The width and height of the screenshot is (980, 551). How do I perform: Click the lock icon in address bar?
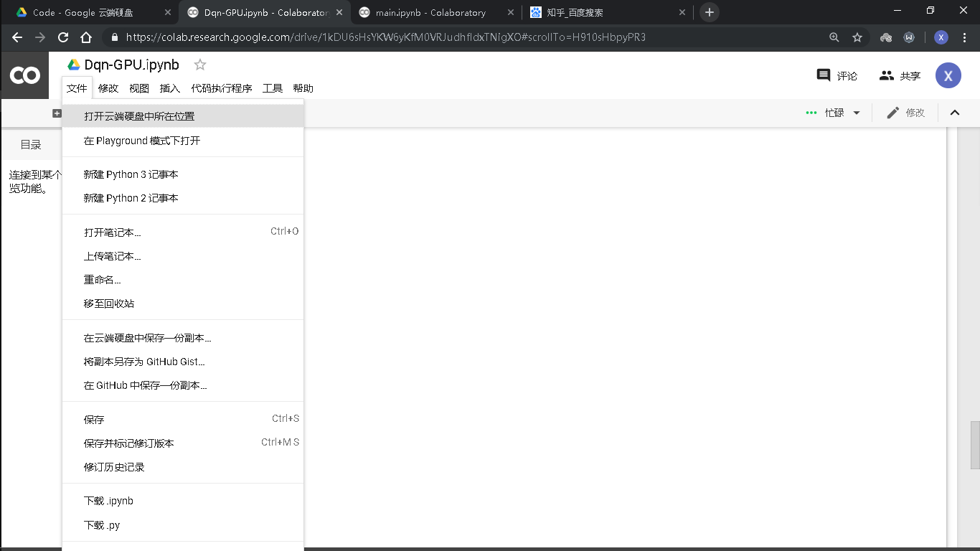tap(114, 37)
